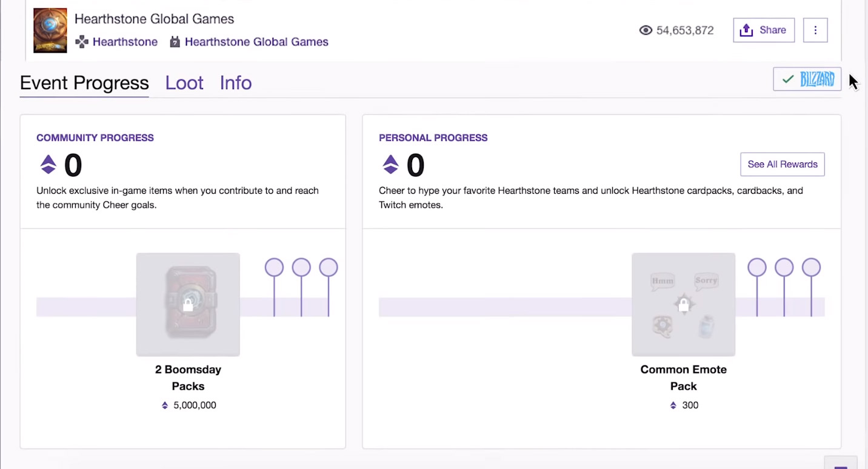
Task: Click the Hearthstone game thumbnail image
Action: 50,30
